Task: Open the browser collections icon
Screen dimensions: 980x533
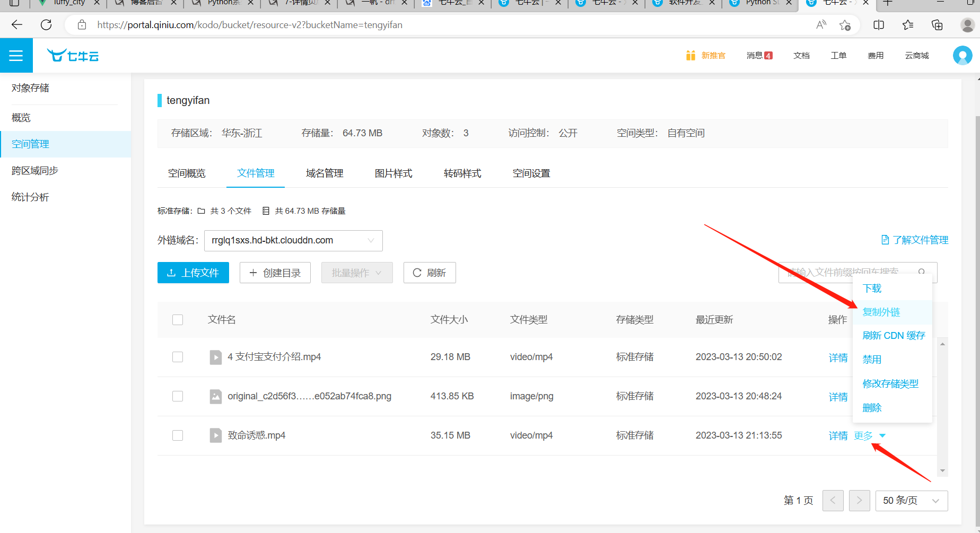Action: point(937,25)
